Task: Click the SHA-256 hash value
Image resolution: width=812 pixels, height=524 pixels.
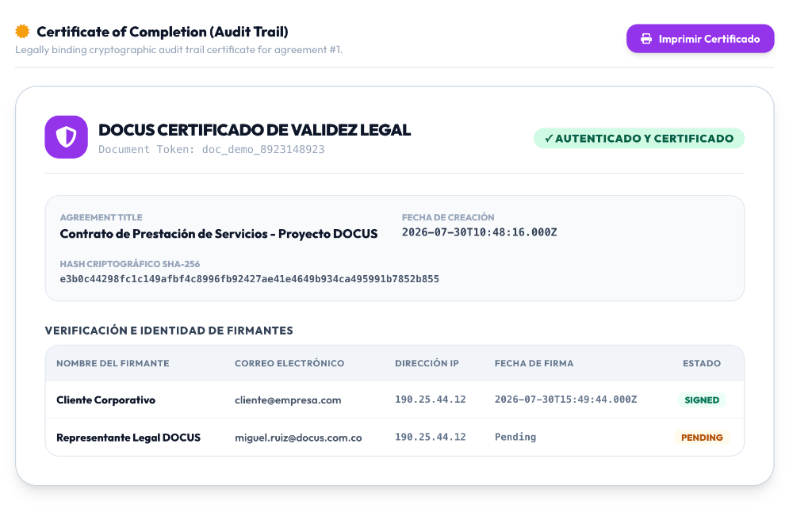Action: pyautogui.click(x=249, y=279)
